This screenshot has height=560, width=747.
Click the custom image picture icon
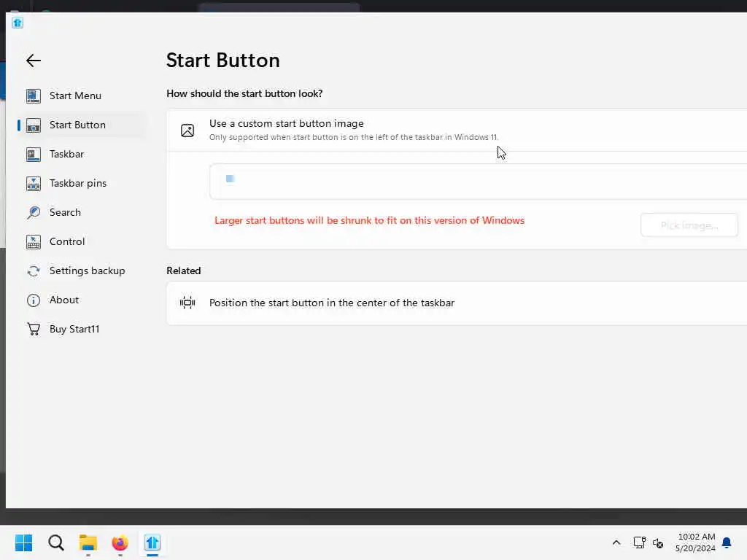[187, 131]
